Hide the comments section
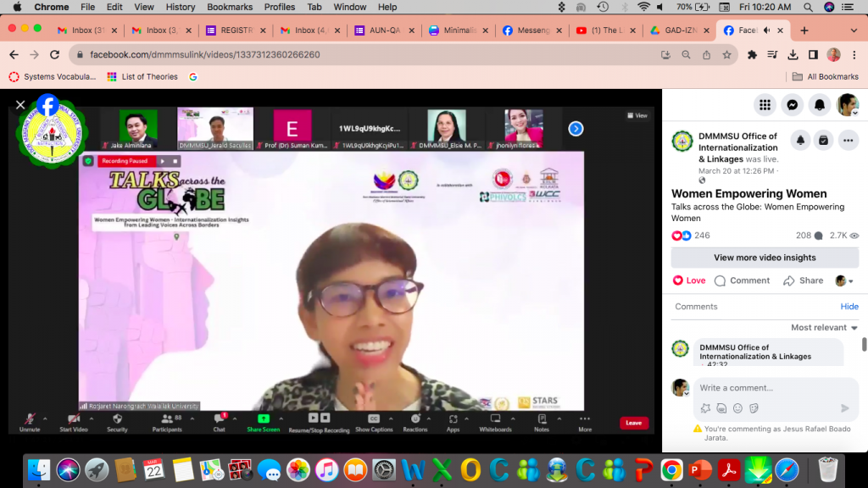The height and width of the screenshot is (488, 868). pyautogui.click(x=849, y=307)
